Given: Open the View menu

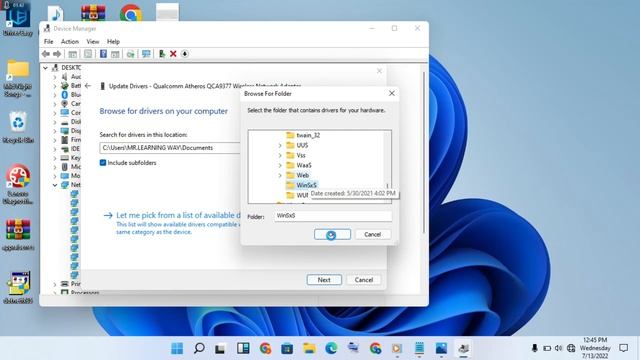Looking at the screenshot, I should point(93,42).
